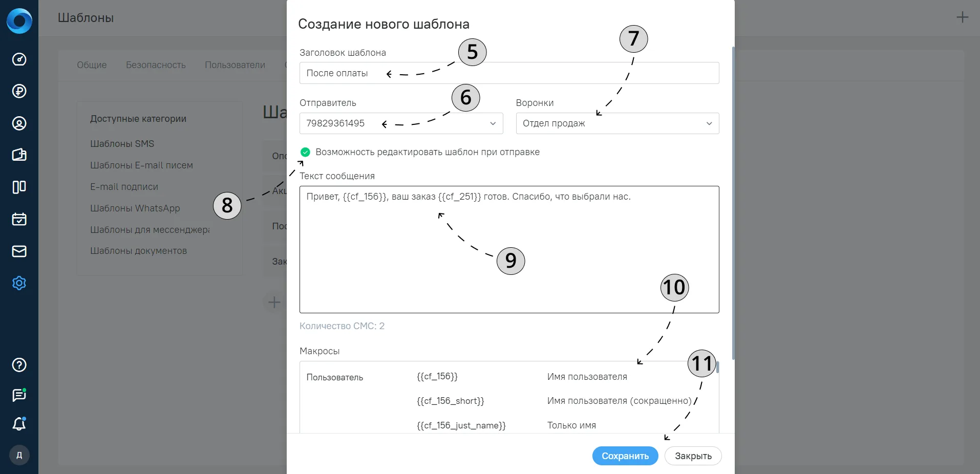Open the calendar icon in sidebar
Image resolution: width=980 pixels, height=474 pixels.
point(19,219)
